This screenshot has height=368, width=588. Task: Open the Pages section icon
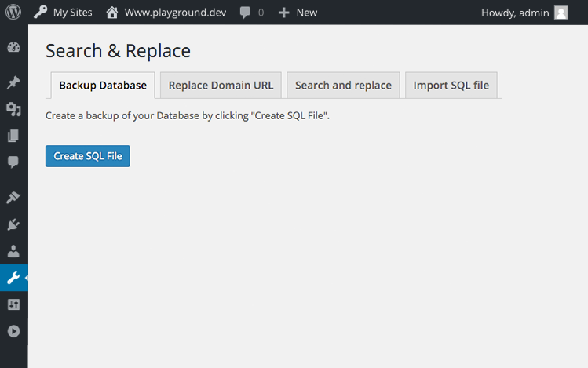pos(13,136)
